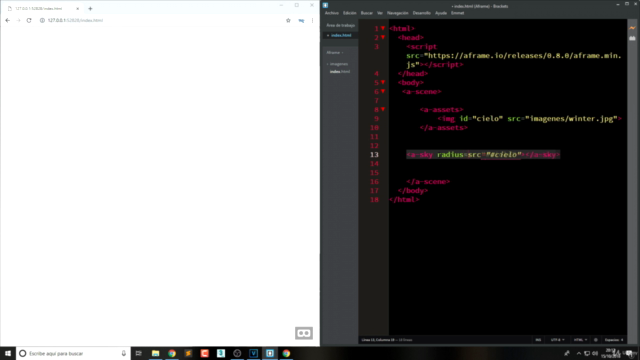Viewport: 640px width, 360px height.
Task: Open the Navegación menu
Action: (398, 13)
